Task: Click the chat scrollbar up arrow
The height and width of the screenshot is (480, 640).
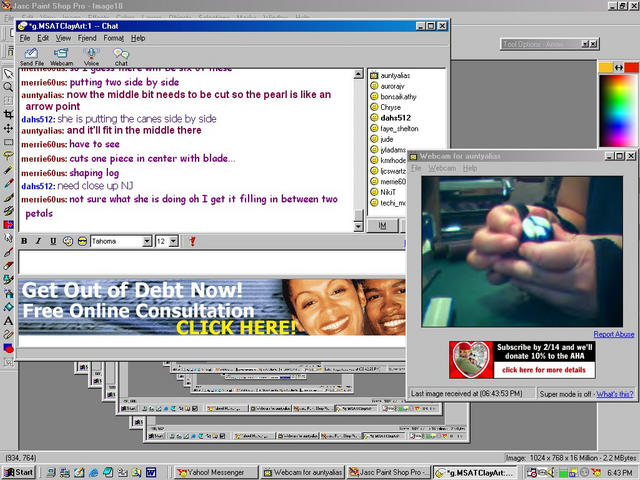Action: click(x=358, y=74)
